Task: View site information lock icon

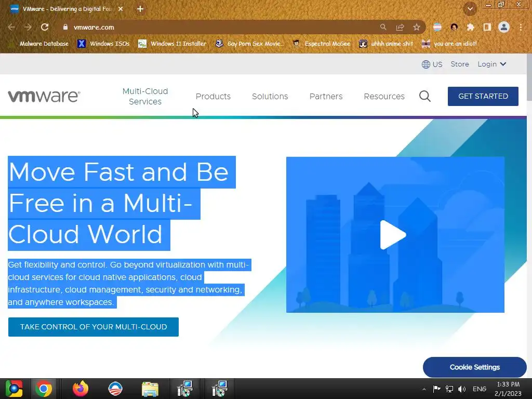Action: tap(65, 27)
